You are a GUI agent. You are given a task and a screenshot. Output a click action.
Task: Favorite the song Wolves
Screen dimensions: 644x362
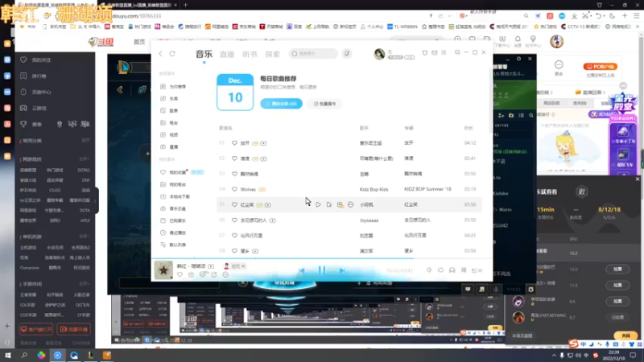(x=234, y=189)
